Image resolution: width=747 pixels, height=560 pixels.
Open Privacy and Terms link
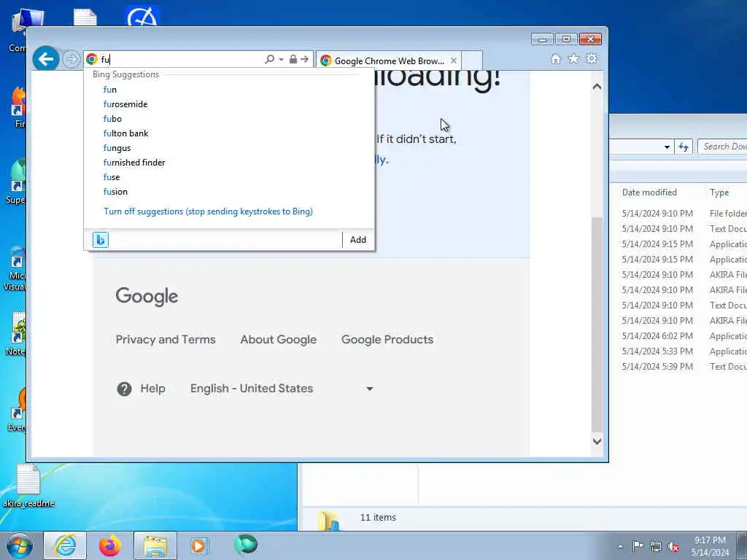[166, 340]
